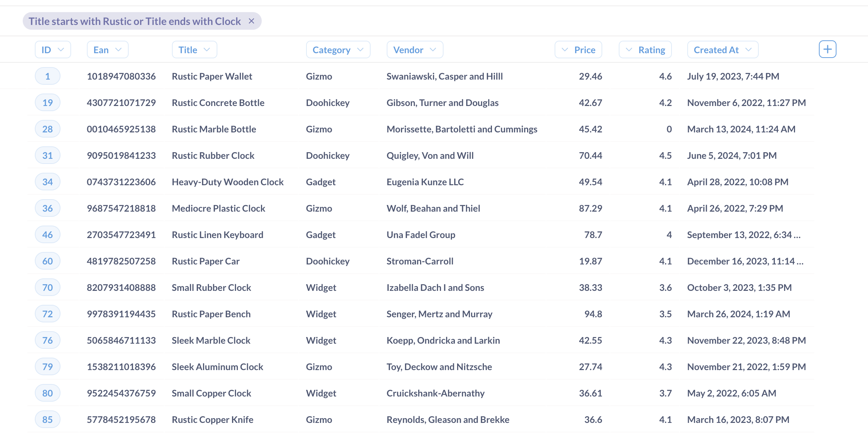Click ID badge 19 for Rustic Concrete Bottle
Screen dimensions: 868x435
[x=47, y=102]
